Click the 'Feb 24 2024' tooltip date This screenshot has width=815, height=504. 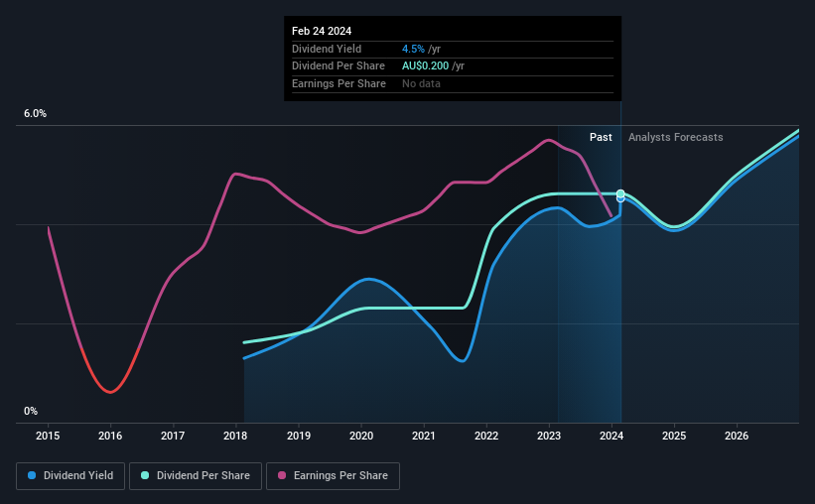coord(322,31)
